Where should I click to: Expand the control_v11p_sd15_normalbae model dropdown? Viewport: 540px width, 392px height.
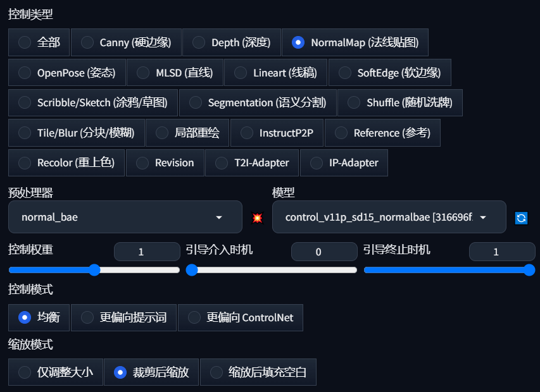[389, 217]
